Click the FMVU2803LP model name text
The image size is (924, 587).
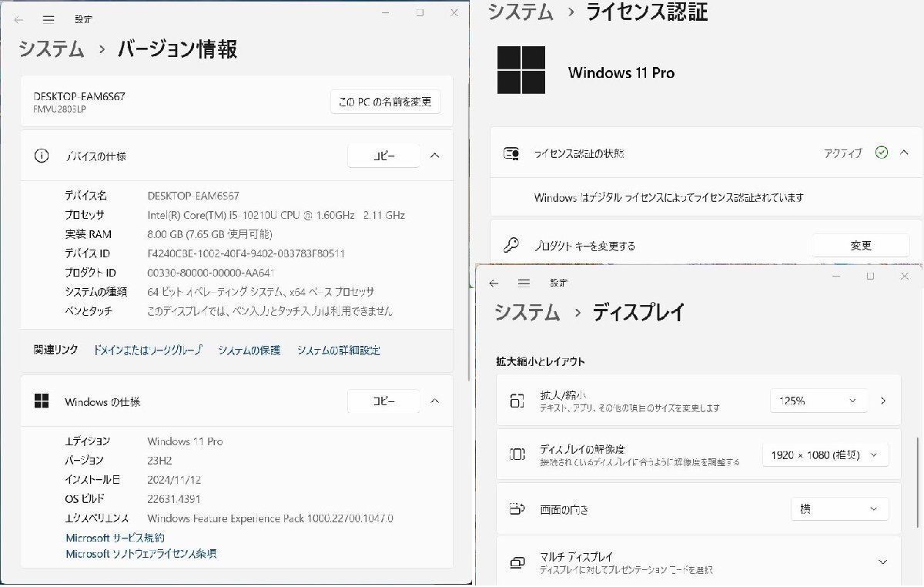pyautogui.click(x=60, y=109)
